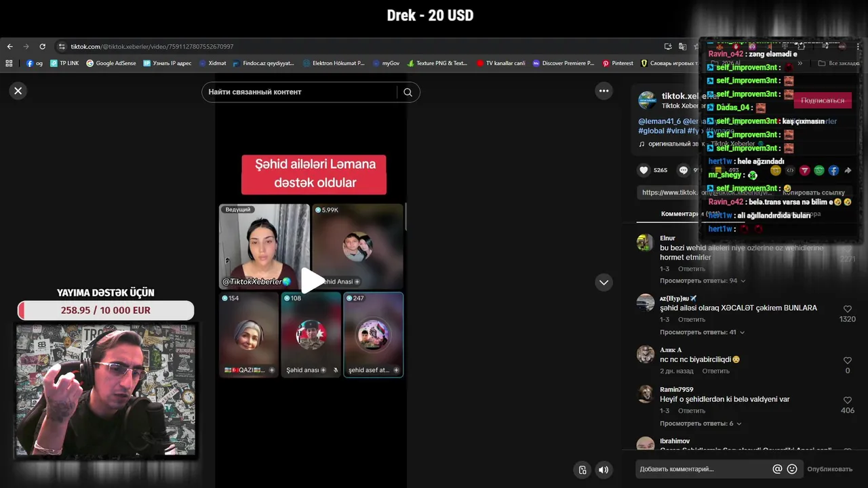Screen dimensions: 868x488
Task: Open the Texture PNG & Text bookmark
Action: pos(437,63)
